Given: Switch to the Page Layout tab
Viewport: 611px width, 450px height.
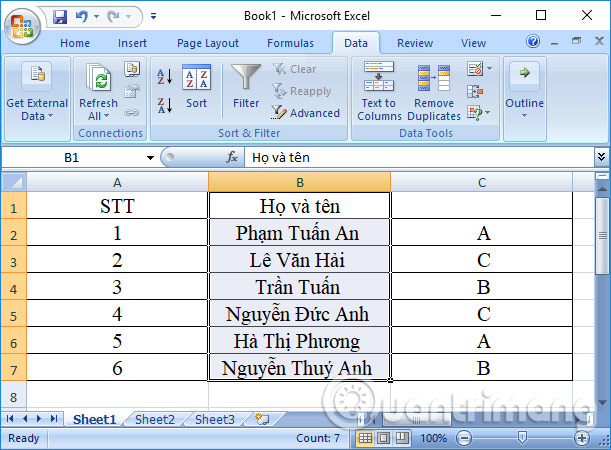Looking at the screenshot, I should tap(208, 43).
